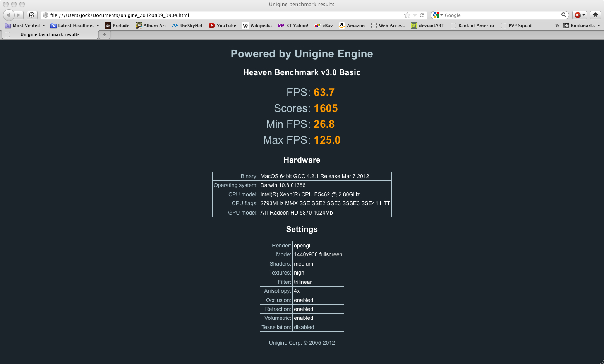The width and height of the screenshot is (604, 364).
Task: Click the Unigine Corp. copyright footer
Action: coord(302,343)
